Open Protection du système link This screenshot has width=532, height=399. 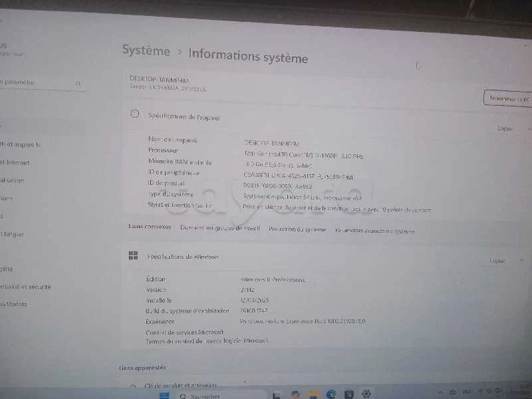click(297, 229)
